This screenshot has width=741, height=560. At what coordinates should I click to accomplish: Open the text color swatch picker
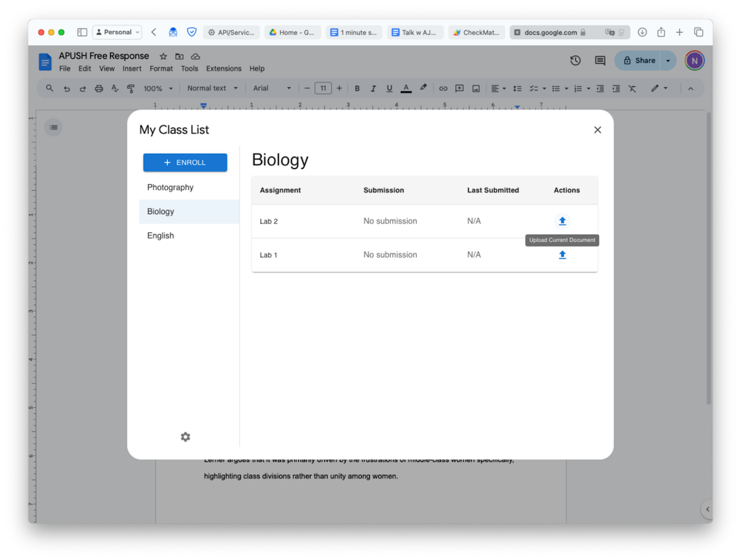coord(406,88)
